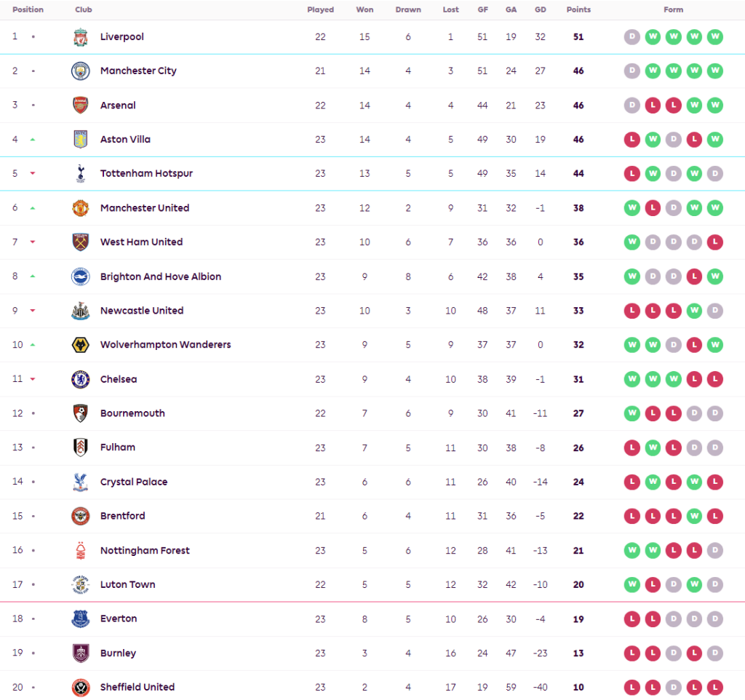
Task: Click Liverpool's first form result, the draw badge
Action: [x=632, y=37]
